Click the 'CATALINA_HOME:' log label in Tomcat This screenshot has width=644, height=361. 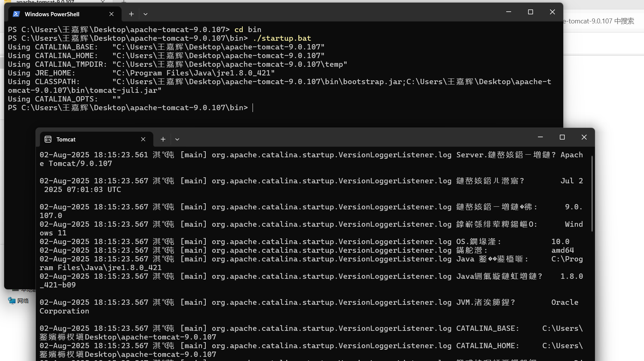(488, 346)
